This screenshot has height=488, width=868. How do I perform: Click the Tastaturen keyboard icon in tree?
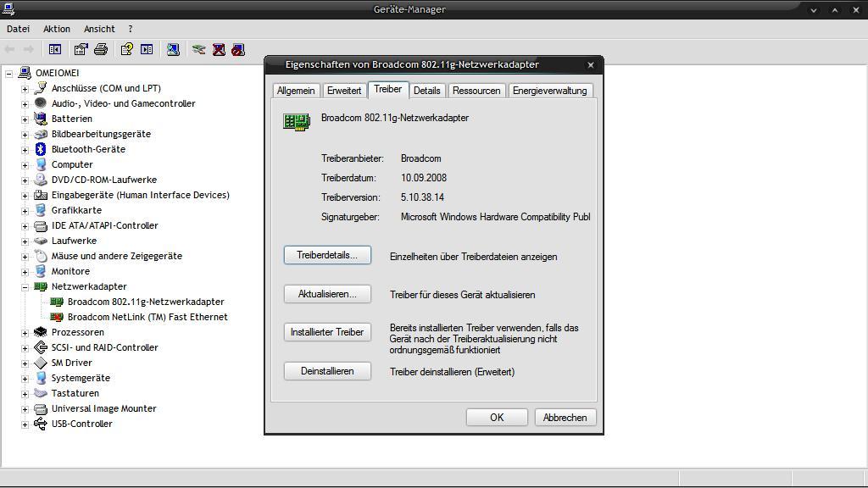coord(41,393)
